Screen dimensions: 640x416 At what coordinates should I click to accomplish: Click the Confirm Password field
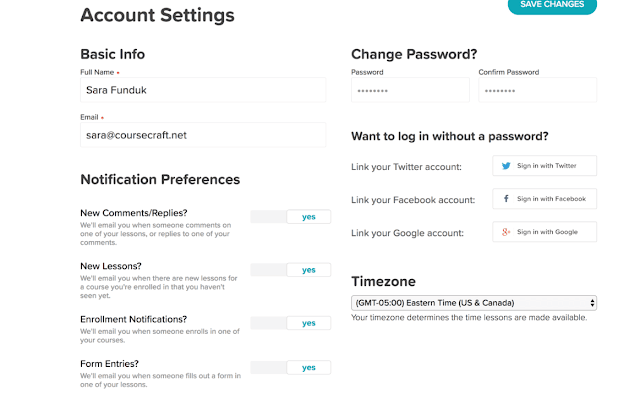point(538,90)
